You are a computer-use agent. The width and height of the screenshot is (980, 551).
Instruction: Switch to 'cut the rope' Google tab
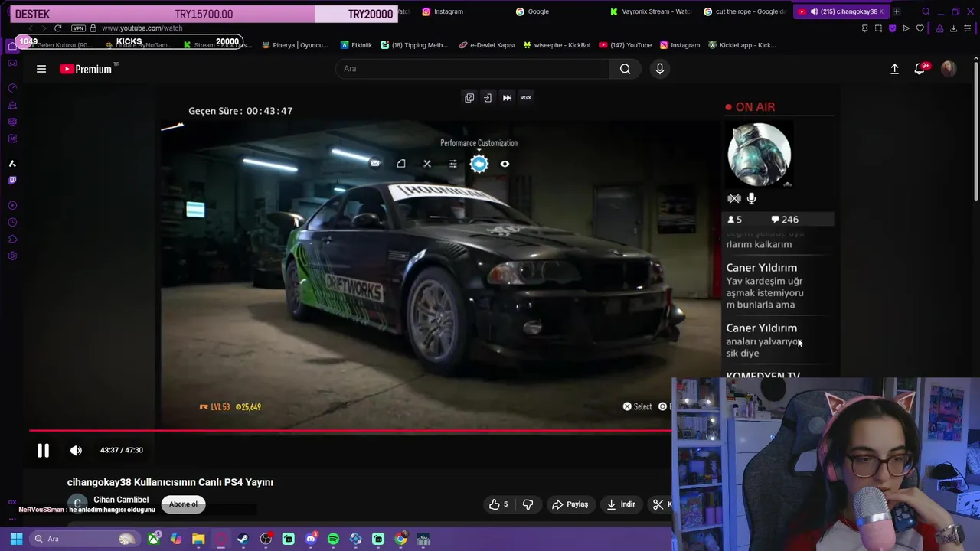click(x=744, y=11)
